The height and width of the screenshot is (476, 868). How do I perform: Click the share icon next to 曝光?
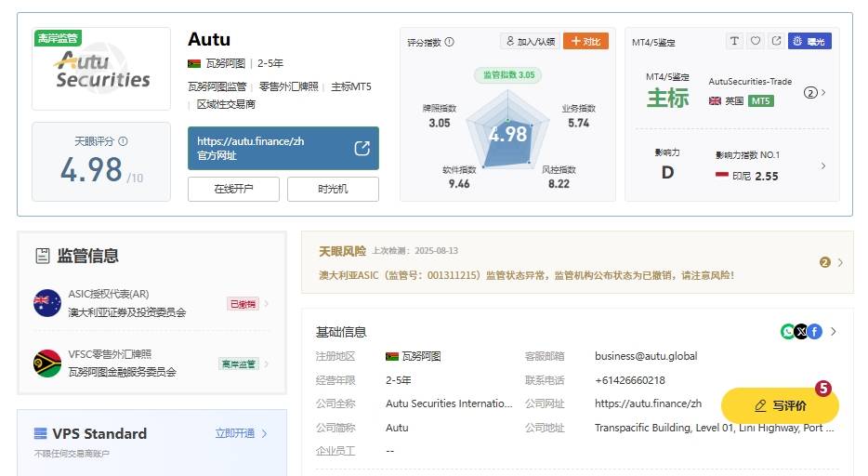coord(776,41)
